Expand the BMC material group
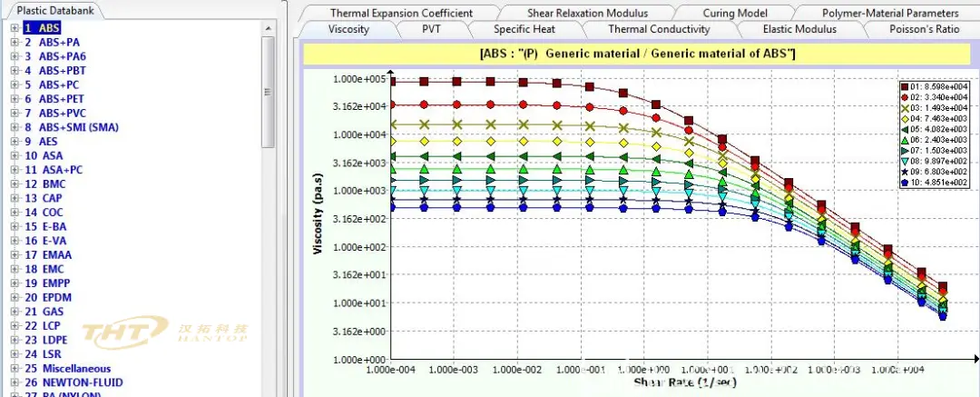This screenshot has height=397, width=980. (15, 184)
